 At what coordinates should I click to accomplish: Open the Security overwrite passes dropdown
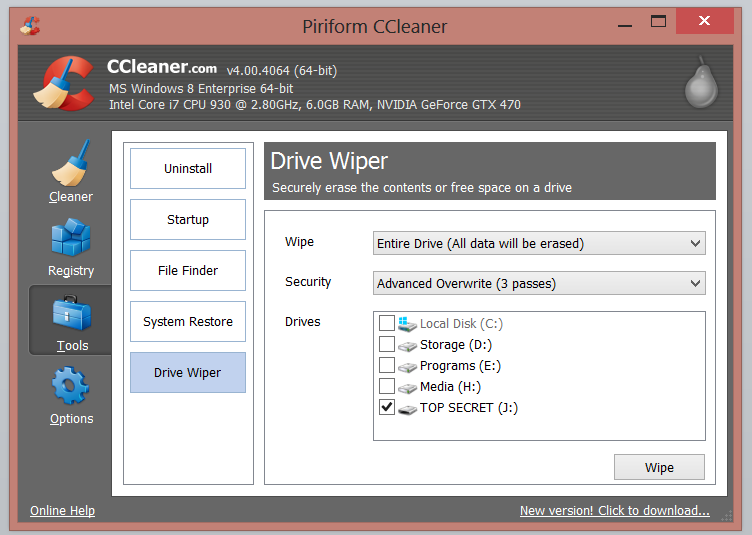point(539,283)
